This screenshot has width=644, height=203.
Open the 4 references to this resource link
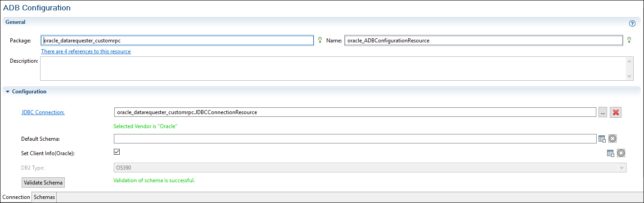tap(86, 51)
